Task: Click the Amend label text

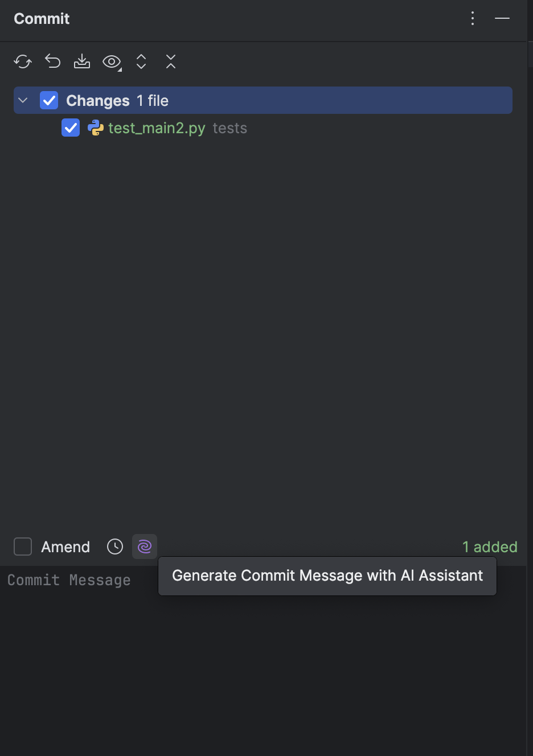Action: point(65,547)
